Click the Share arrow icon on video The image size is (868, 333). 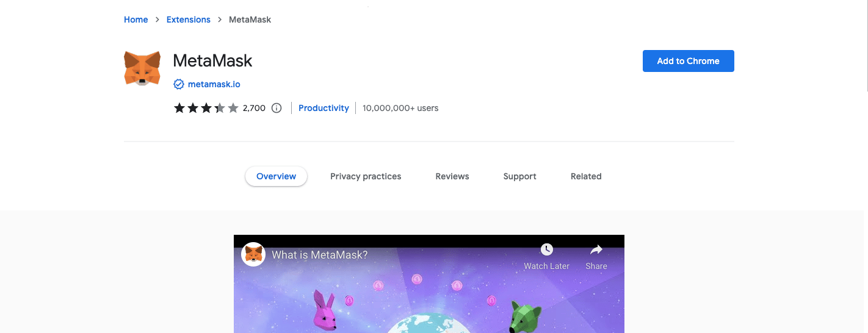click(x=596, y=249)
